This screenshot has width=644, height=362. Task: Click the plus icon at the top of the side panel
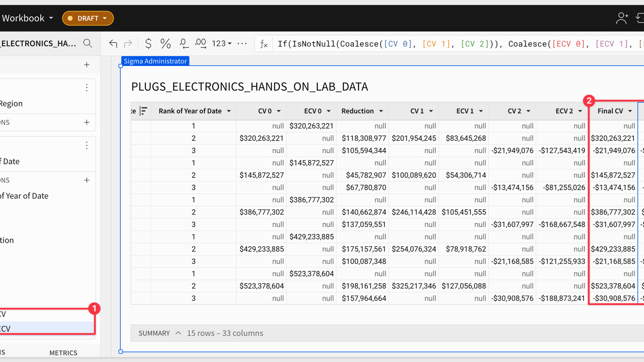pyautogui.click(x=87, y=65)
